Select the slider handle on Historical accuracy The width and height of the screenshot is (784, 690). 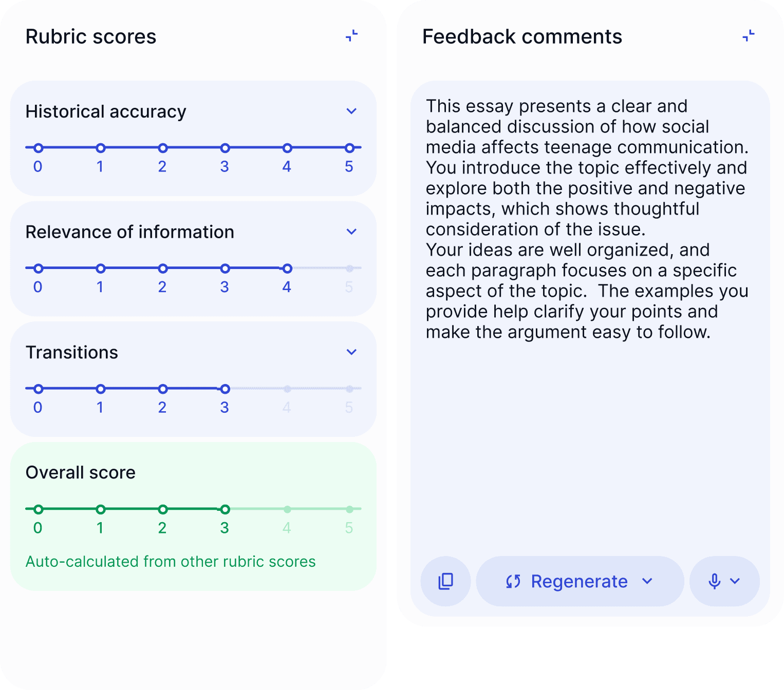coord(349,148)
